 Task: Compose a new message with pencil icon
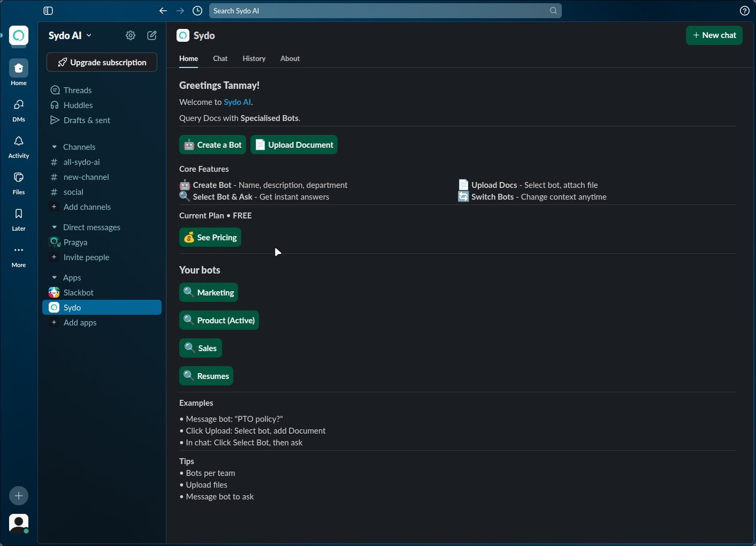pos(152,35)
